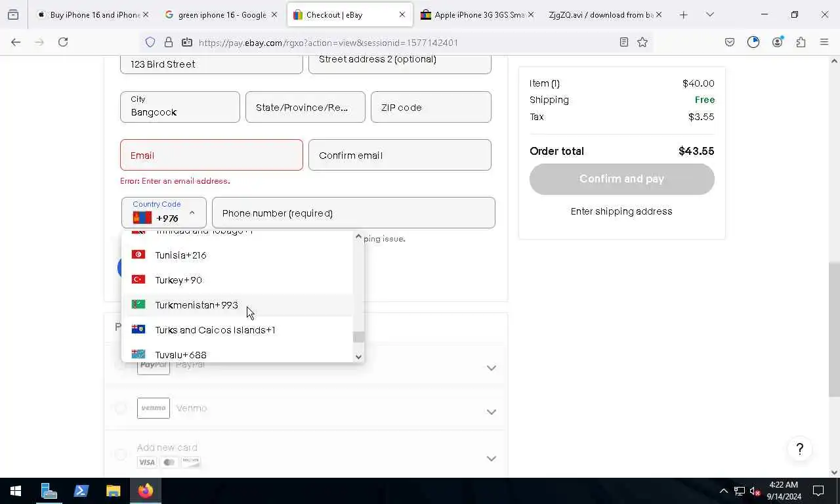Screen dimensions: 840x504
Task: Click the Firefox back arrow
Action: click(16, 42)
